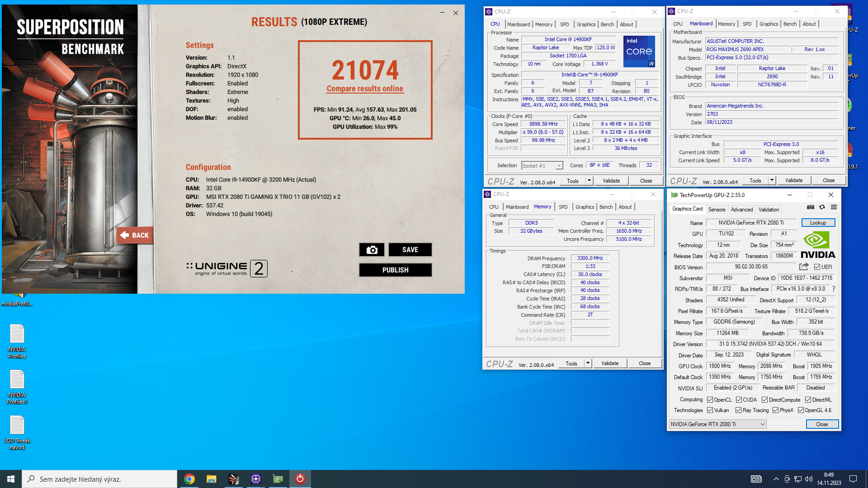Click the taskbar clock showing 8:49
This screenshot has height=488, width=868.
pos(829,479)
